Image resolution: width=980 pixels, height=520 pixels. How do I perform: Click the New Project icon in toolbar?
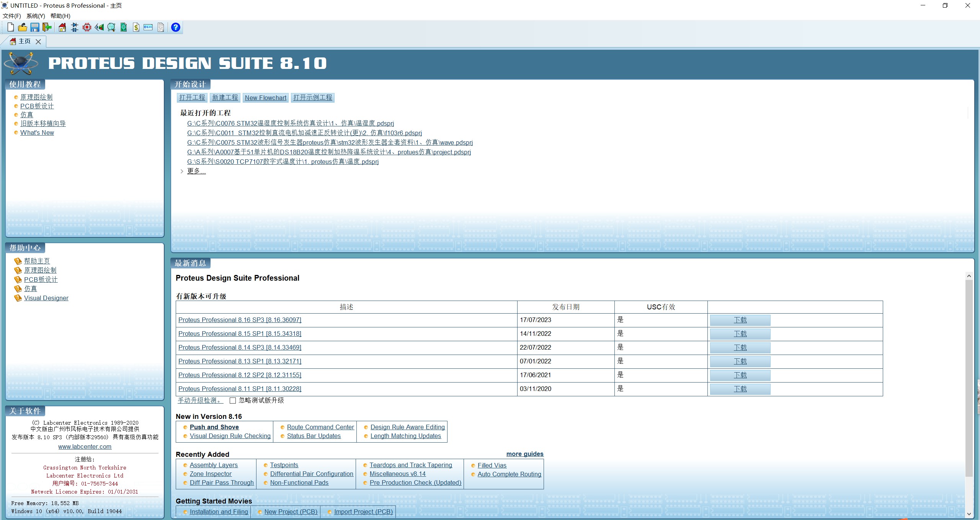(x=11, y=26)
